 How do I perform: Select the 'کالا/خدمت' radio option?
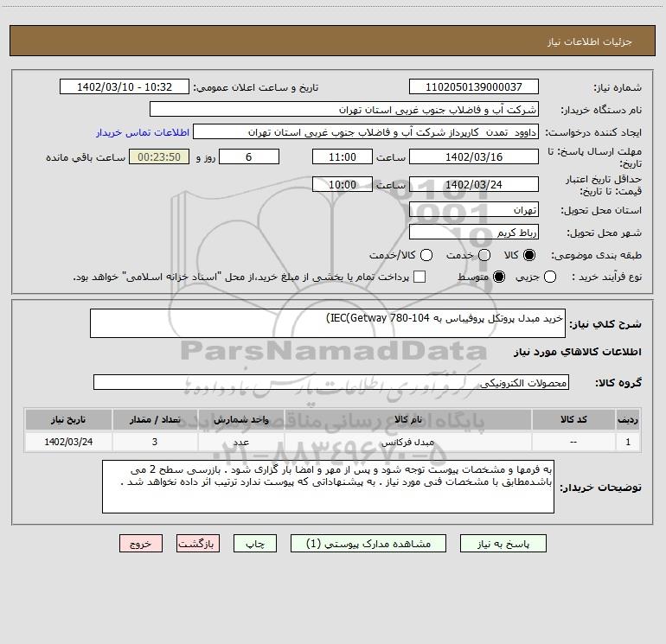coord(426,255)
